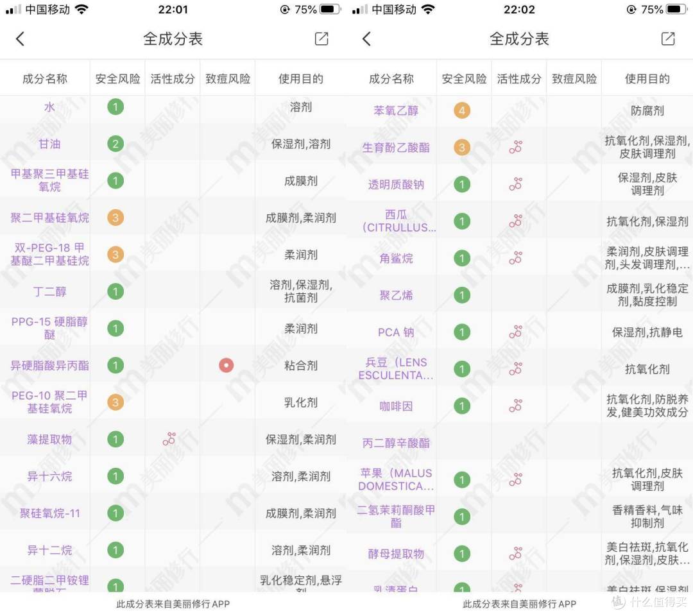Image resolution: width=693 pixels, height=616 pixels.
Task: Open ingredient 异十六烷
Action: coord(49,476)
